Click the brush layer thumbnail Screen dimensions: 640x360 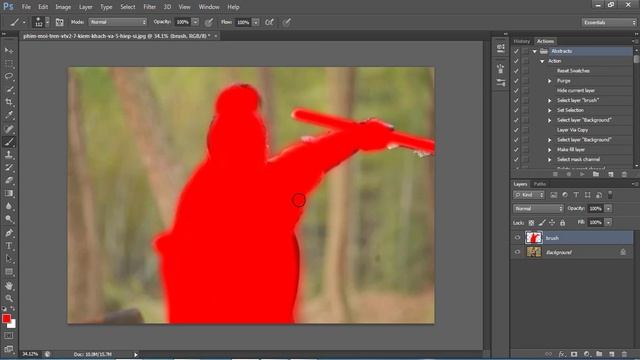click(x=533, y=238)
